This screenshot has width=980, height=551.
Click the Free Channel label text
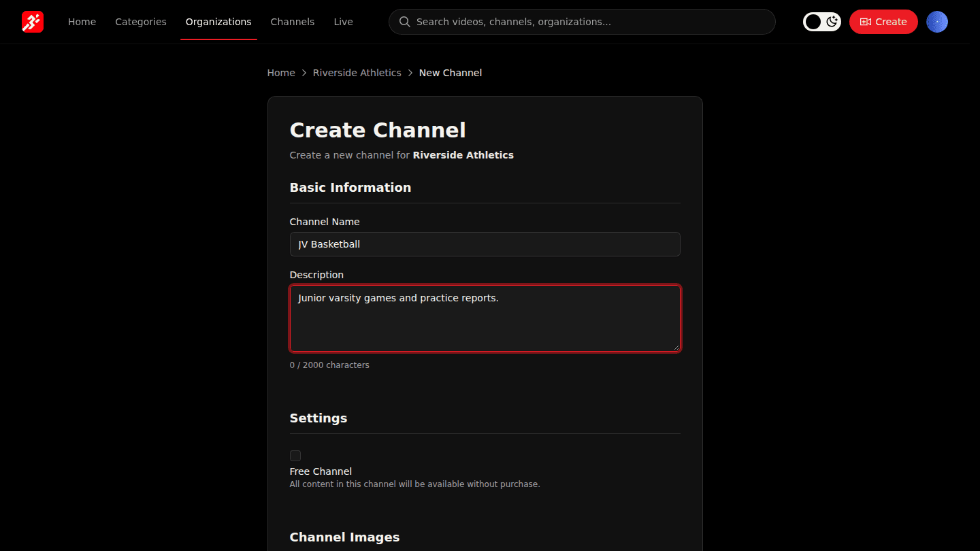point(321,471)
